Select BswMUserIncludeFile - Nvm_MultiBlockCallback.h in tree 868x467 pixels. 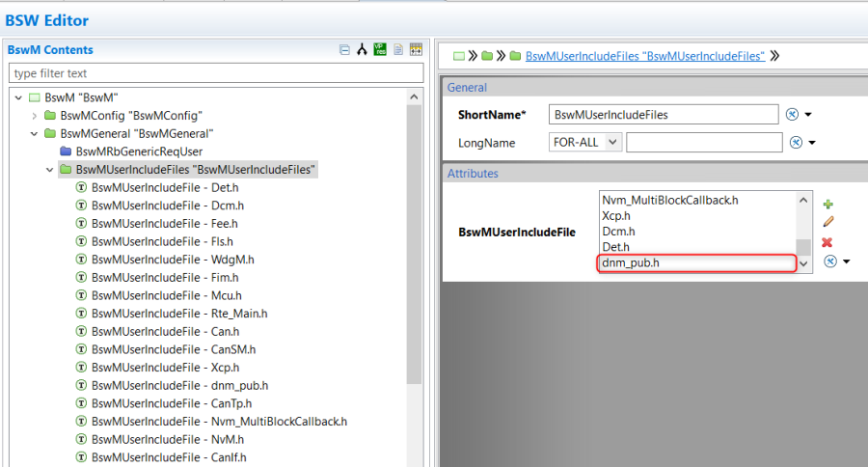click(x=219, y=422)
